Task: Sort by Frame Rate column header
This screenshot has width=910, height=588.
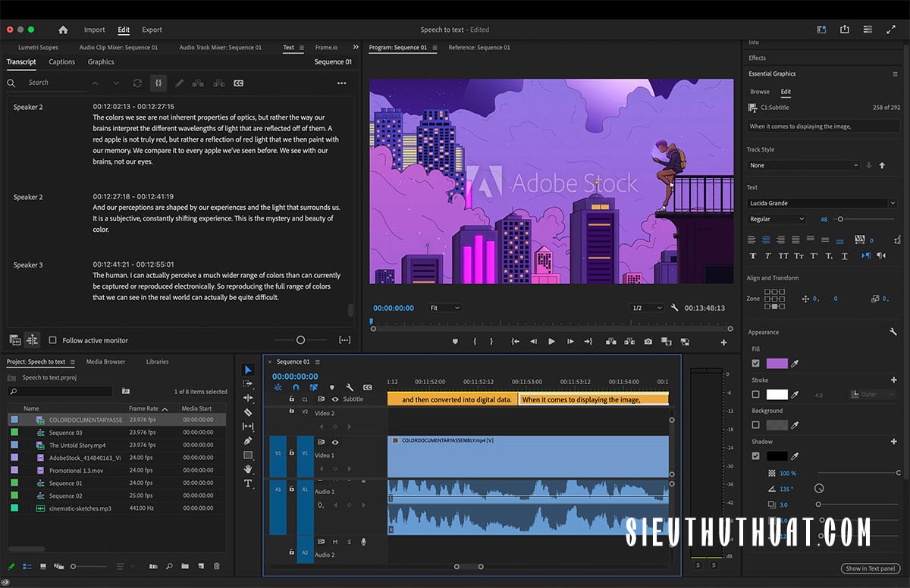Action: (149, 408)
